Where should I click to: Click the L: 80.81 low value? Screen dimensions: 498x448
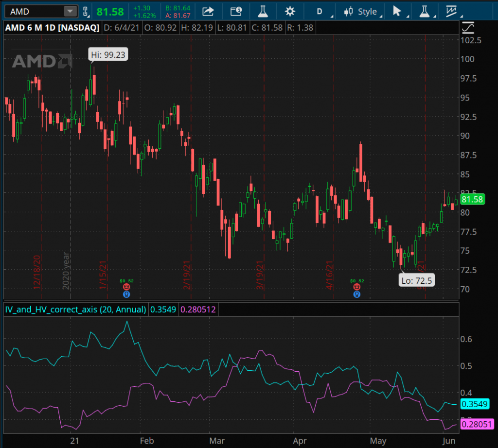[232, 28]
